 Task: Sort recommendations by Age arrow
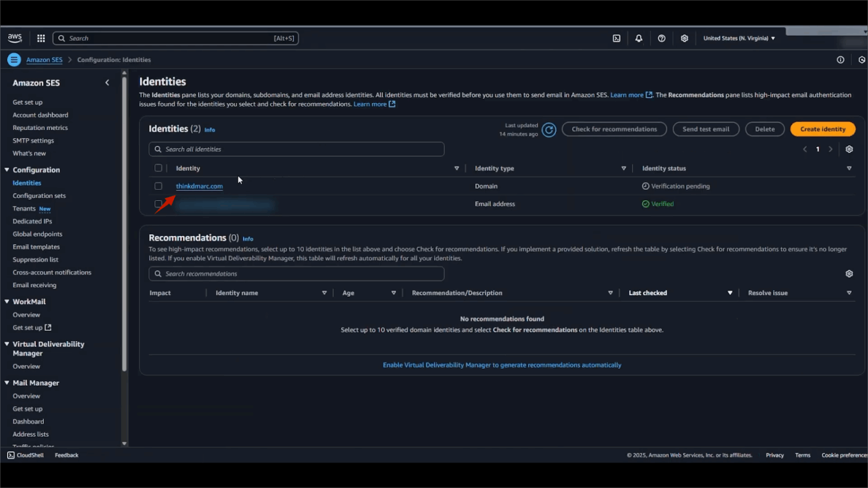pyautogui.click(x=393, y=293)
